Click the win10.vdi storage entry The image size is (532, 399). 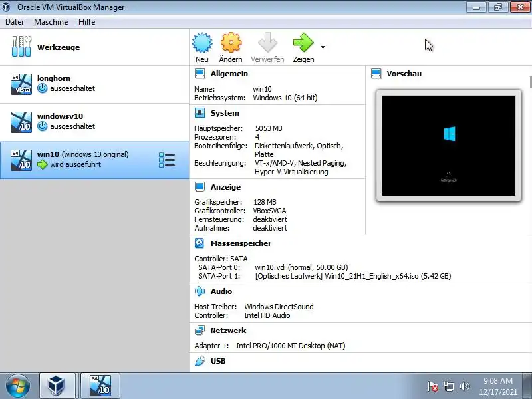(302, 267)
